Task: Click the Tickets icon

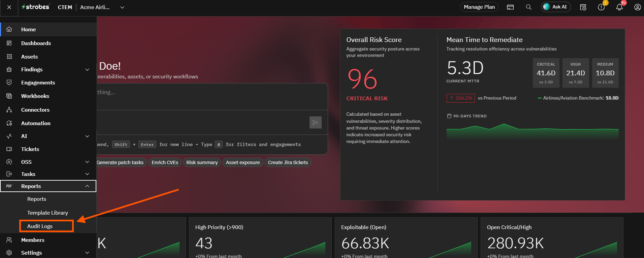Action: [x=9, y=149]
